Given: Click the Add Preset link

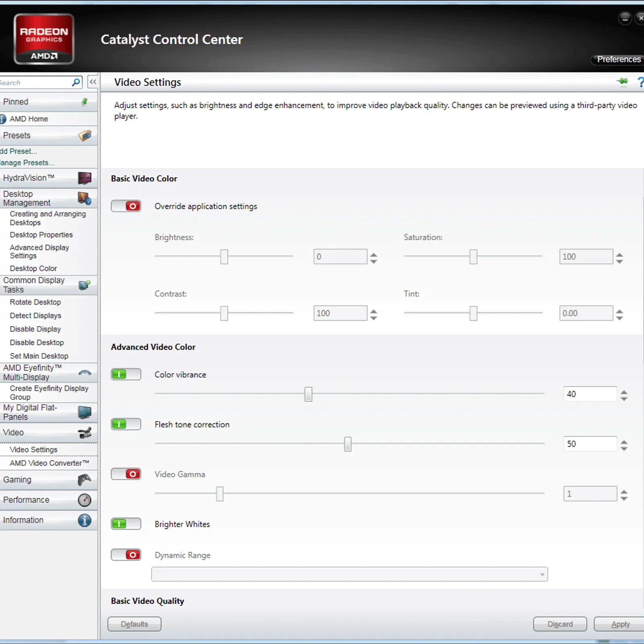Looking at the screenshot, I should click(x=19, y=151).
